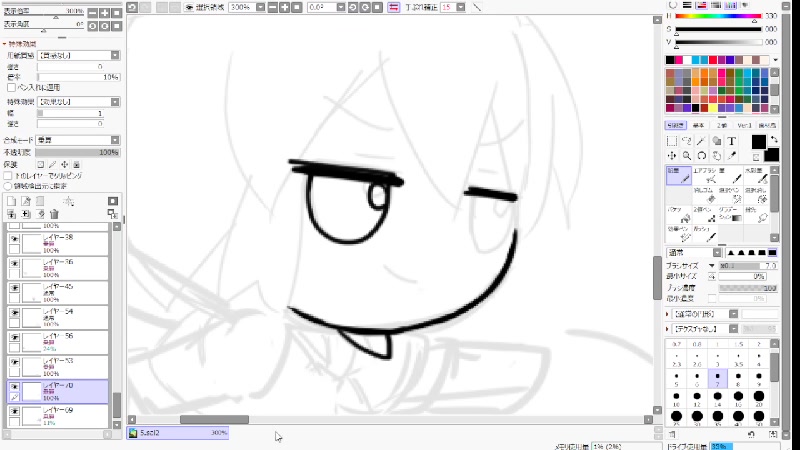
Task: Select the eyedropper color picker tool
Action: [732, 156]
